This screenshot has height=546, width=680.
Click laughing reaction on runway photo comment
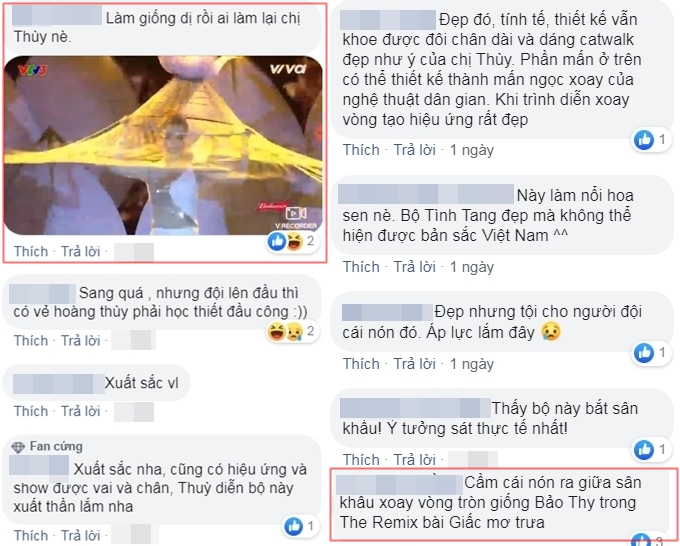[x=294, y=241]
